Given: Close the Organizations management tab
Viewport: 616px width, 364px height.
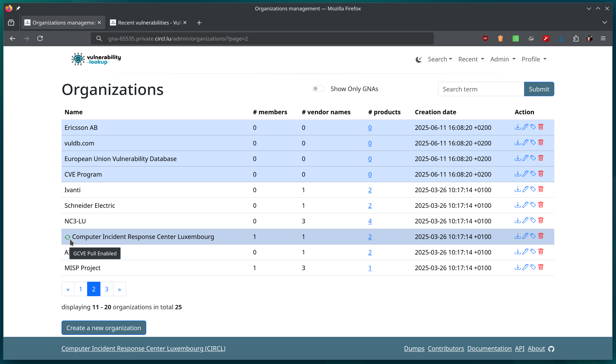Looking at the screenshot, I should (x=99, y=23).
